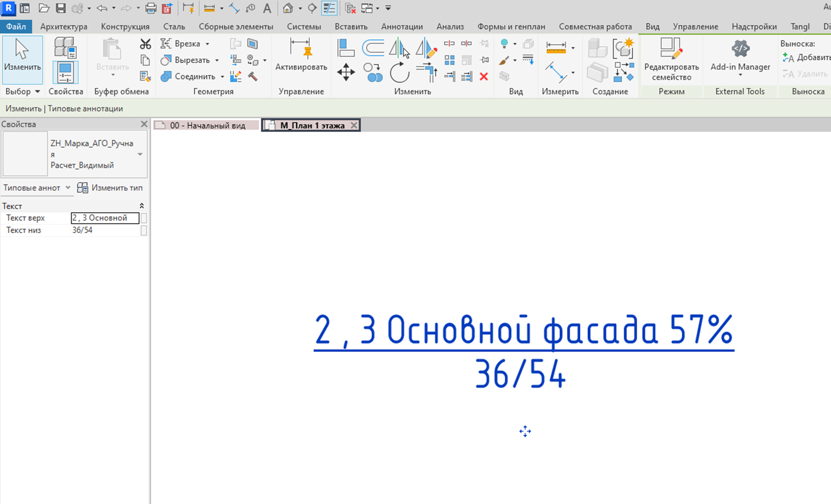Image resolution: width=831 pixels, height=504 pixels.
Task: Switch to the Совместная работа ribbon tab
Action: [595, 26]
